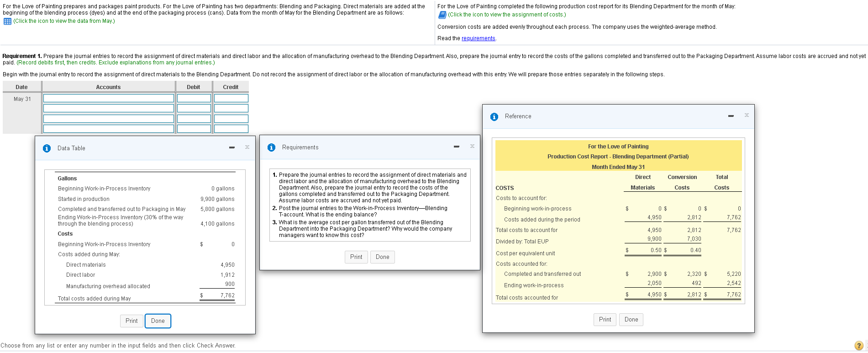The height and width of the screenshot is (353, 868).
Task: Focus the fourth Accounts row field
Action: coord(109,129)
